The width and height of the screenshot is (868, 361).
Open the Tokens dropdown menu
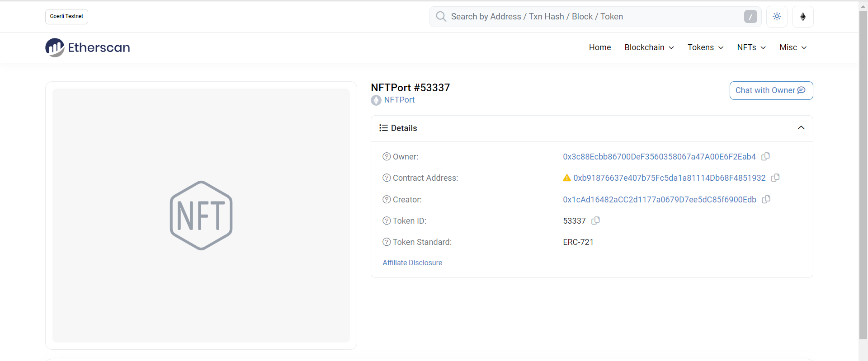(x=705, y=47)
